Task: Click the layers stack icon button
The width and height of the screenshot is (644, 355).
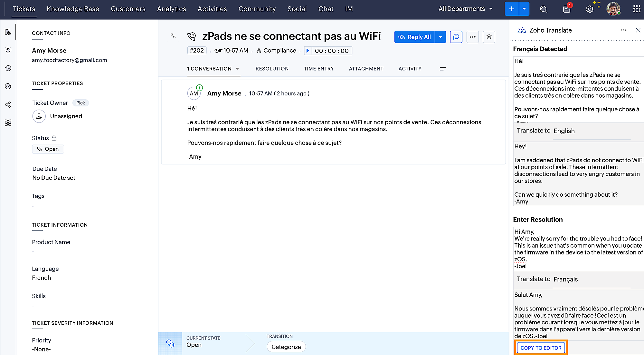Action: pyautogui.click(x=489, y=37)
